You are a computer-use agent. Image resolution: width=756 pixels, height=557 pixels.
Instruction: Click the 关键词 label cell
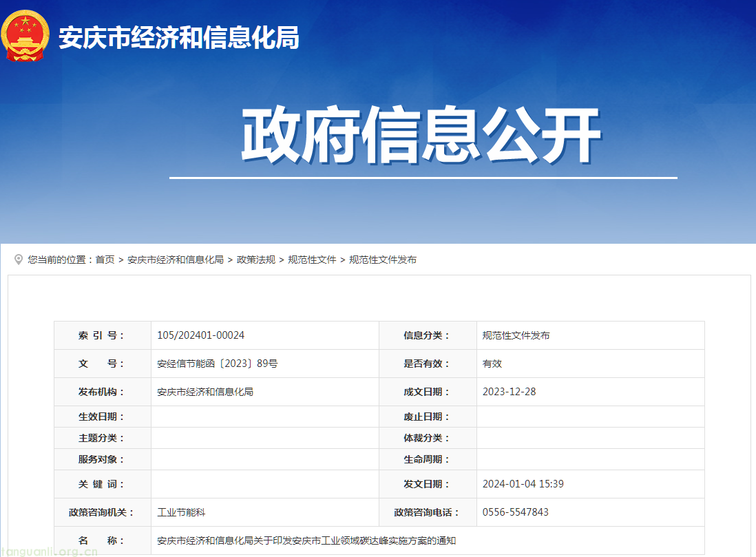pos(103,484)
